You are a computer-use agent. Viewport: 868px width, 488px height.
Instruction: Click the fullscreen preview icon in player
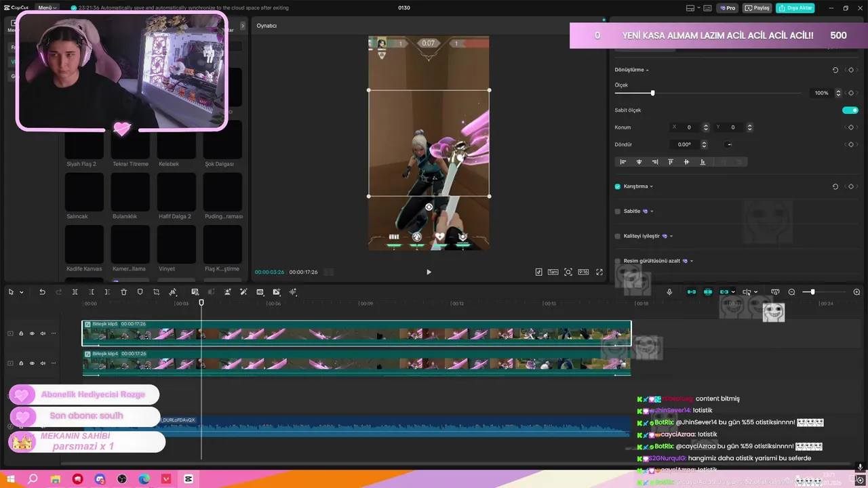pos(599,272)
